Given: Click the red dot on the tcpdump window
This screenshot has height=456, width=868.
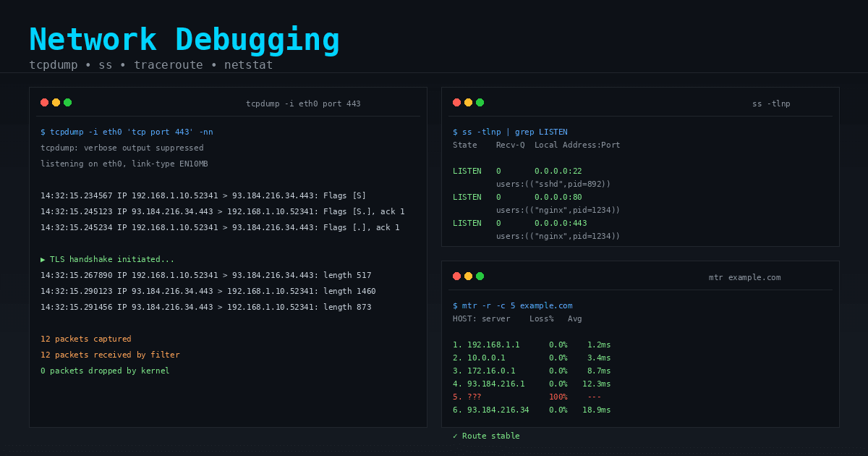Looking at the screenshot, I should [44, 102].
